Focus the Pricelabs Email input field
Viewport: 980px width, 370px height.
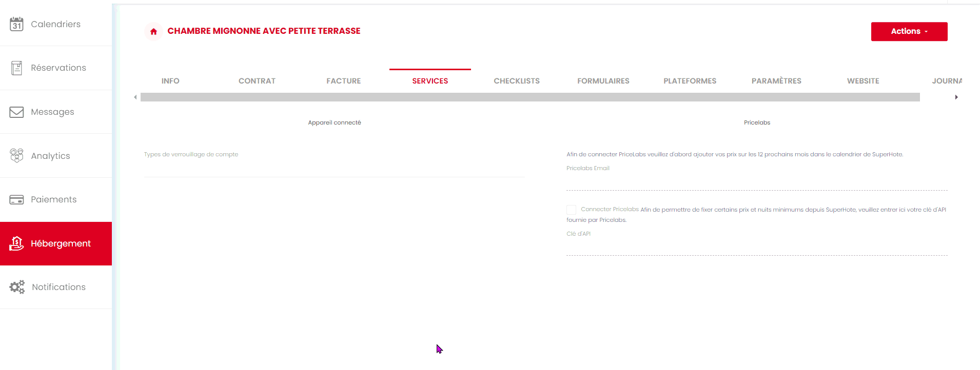click(x=757, y=181)
